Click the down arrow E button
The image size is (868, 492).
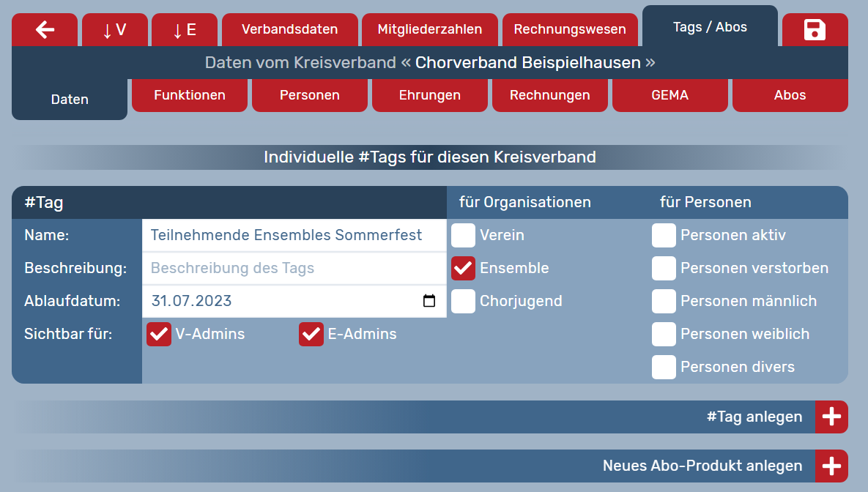click(184, 30)
